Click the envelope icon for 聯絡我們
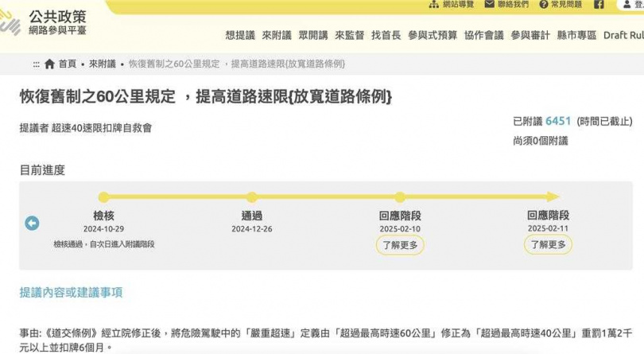 coord(489,4)
